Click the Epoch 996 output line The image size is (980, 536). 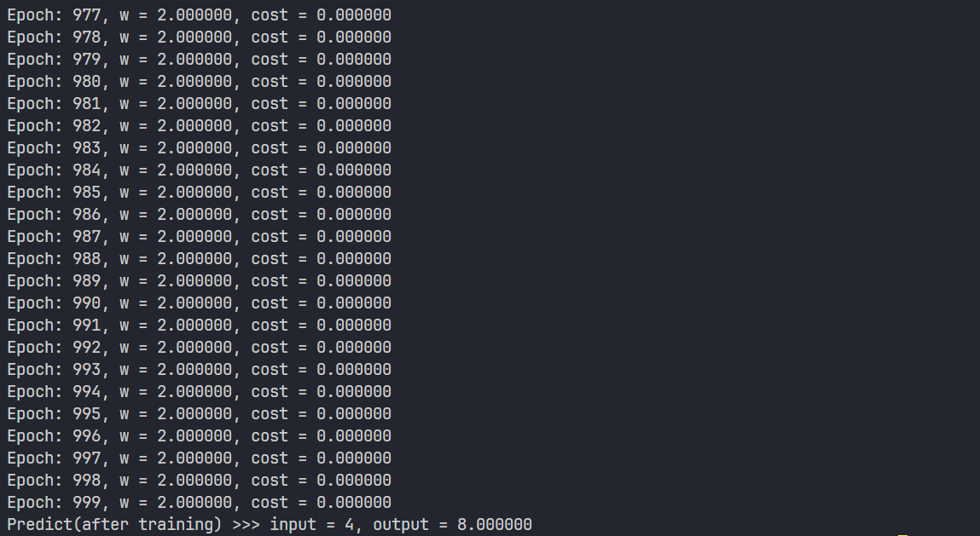[x=200, y=436]
